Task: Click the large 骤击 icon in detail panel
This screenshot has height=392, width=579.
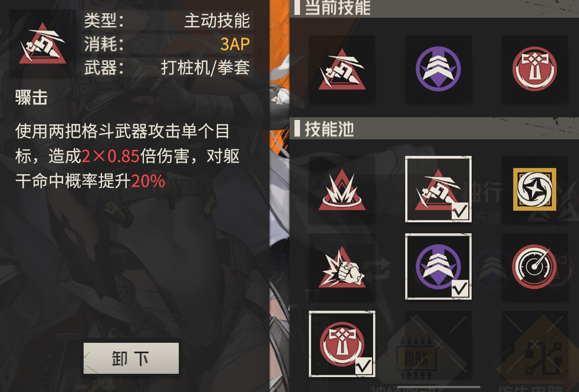Action: click(x=43, y=44)
